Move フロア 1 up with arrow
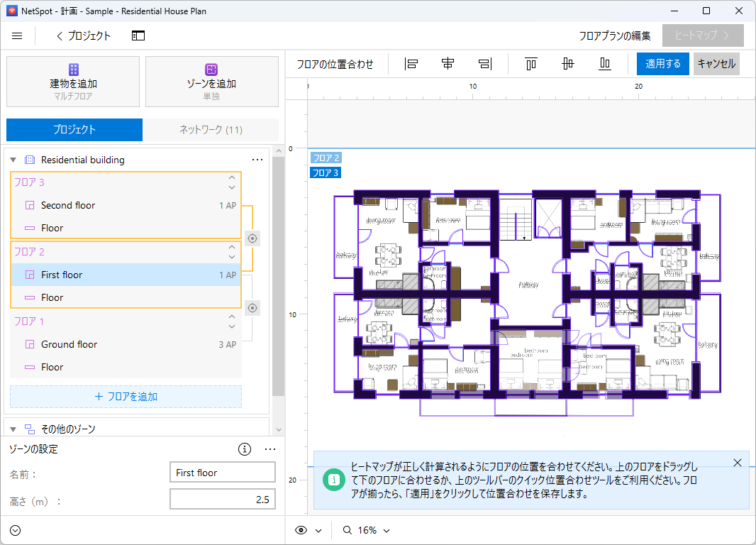 [x=232, y=316]
